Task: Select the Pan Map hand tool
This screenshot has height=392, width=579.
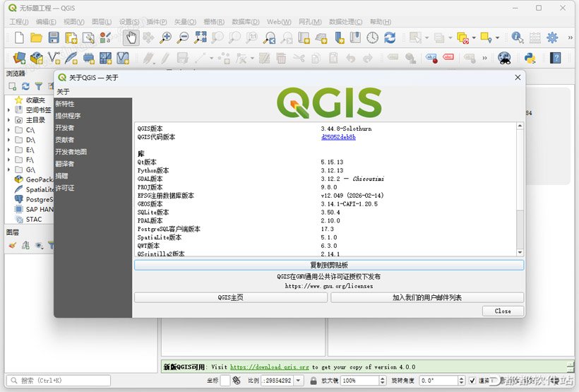Action: (131, 37)
